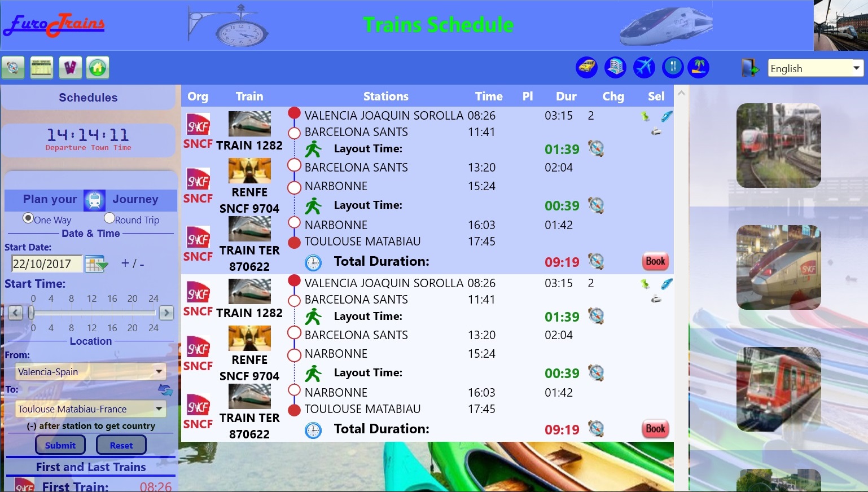Print the first itinerary via printer icon
868x492 pixels.
tap(656, 132)
